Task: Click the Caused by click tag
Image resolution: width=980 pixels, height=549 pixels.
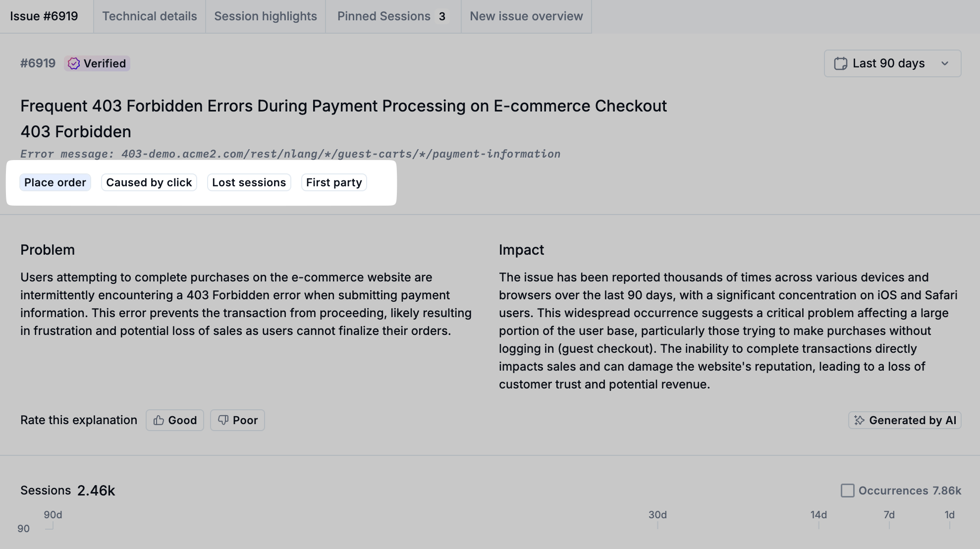Action: (x=149, y=182)
